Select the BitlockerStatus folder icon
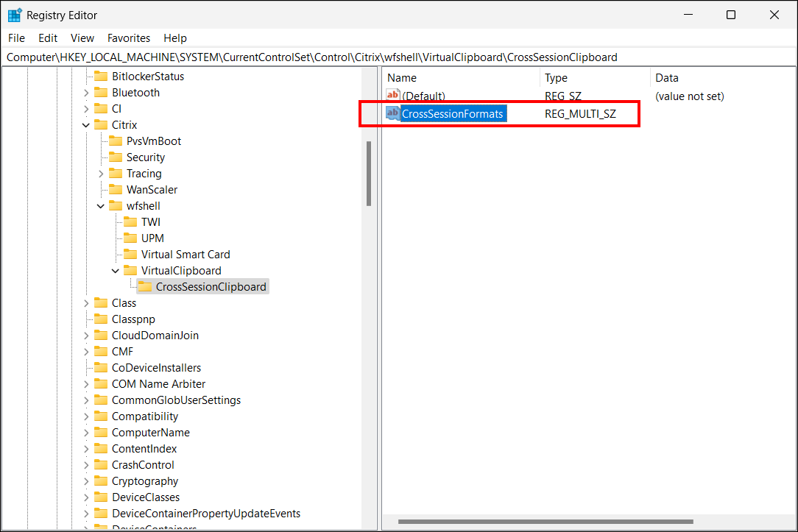Image resolution: width=798 pixels, height=532 pixels. click(x=101, y=77)
